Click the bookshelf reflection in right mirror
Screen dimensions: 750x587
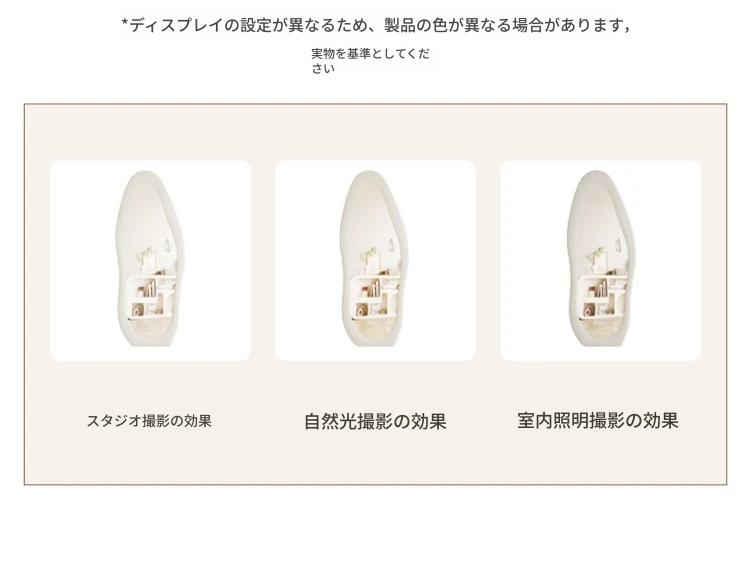[x=602, y=296]
